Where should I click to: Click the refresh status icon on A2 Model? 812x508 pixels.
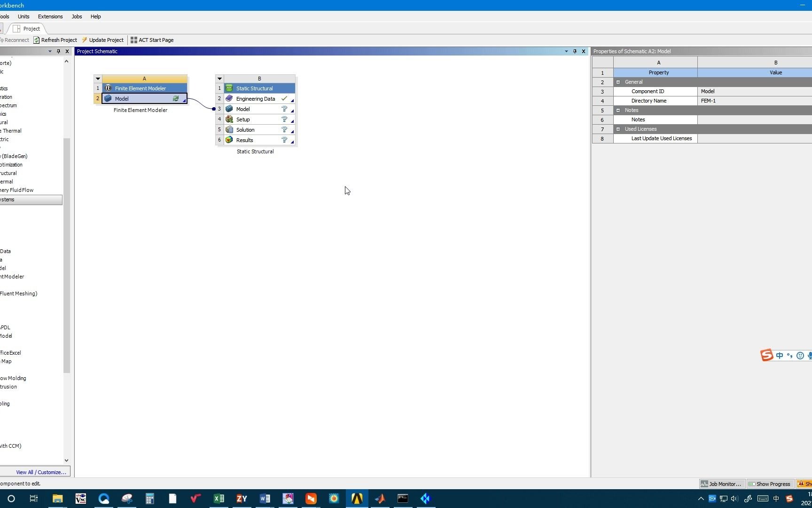[176, 99]
